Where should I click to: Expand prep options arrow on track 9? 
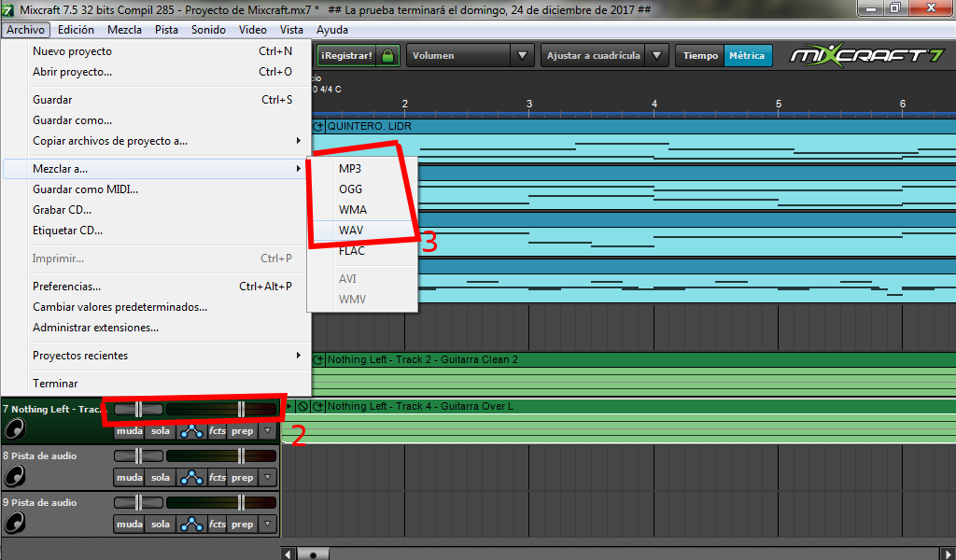267,524
